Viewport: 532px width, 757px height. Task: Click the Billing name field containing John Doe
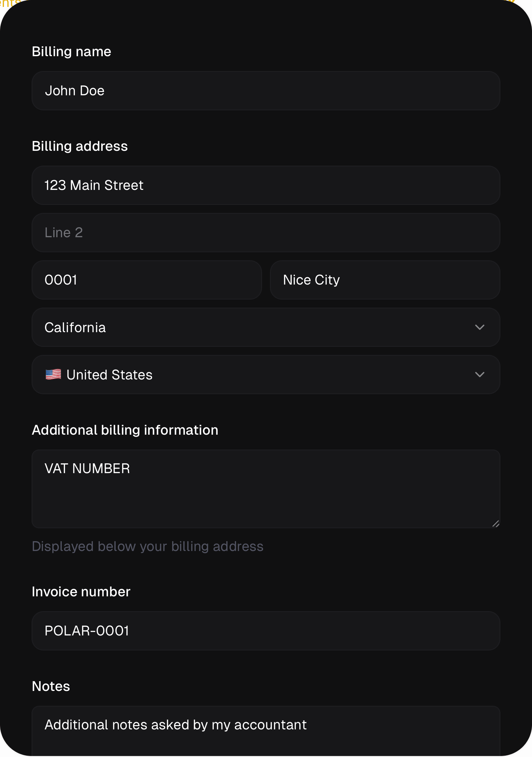coord(266,91)
